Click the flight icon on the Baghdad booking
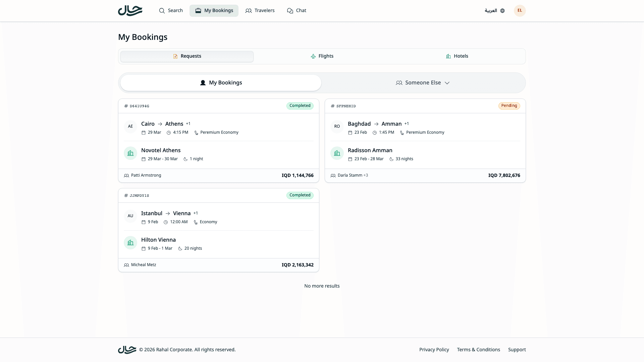 coord(337,127)
